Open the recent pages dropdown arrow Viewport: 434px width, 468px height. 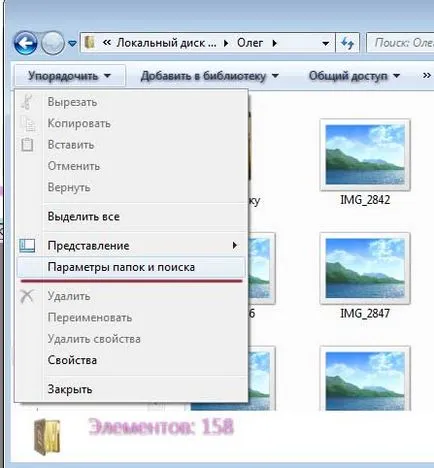click(72, 43)
